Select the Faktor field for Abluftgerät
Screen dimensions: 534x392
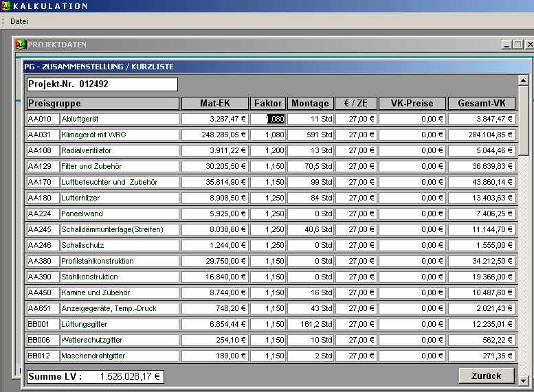(267, 119)
